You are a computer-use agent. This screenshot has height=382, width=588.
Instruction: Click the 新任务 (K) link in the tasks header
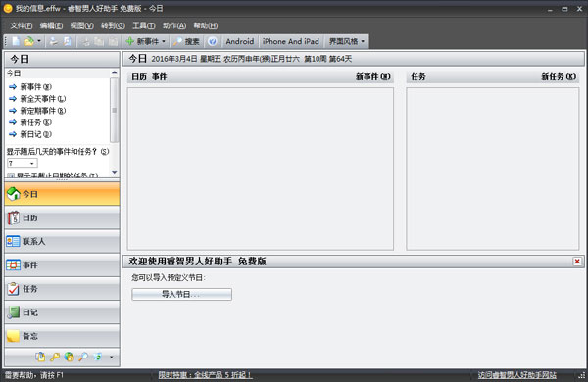(x=559, y=76)
